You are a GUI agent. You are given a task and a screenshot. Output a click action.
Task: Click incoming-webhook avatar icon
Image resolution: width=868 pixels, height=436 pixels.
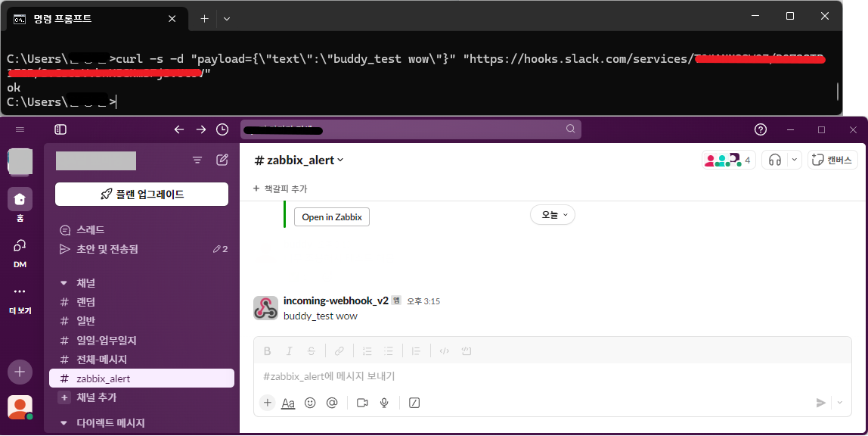pos(265,308)
